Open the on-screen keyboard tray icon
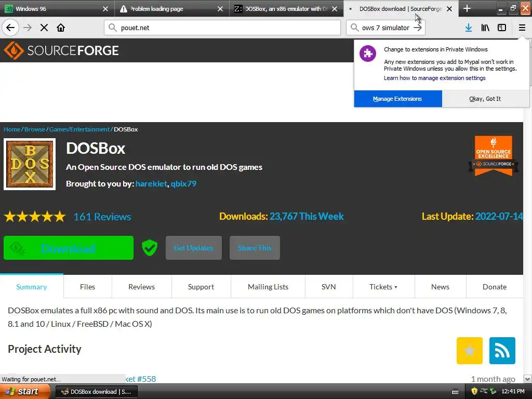The height and width of the screenshot is (399, 532). [455, 392]
